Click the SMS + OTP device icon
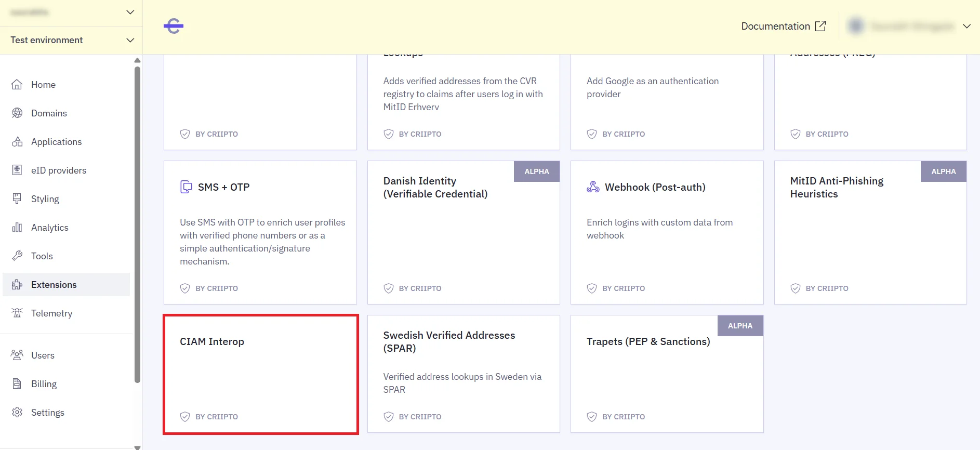Image resolution: width=980 pixels, height=450 pixels. (186, 187)
